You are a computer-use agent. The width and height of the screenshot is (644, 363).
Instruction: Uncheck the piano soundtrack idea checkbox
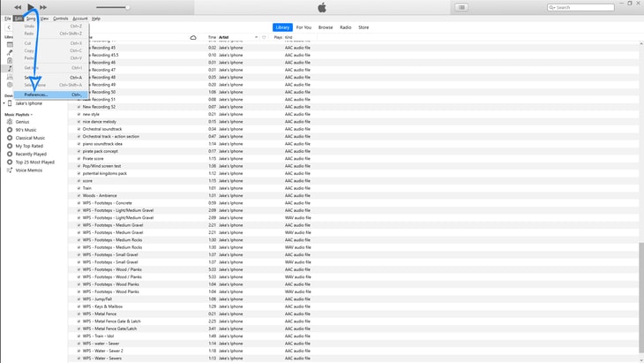(79, 144)
